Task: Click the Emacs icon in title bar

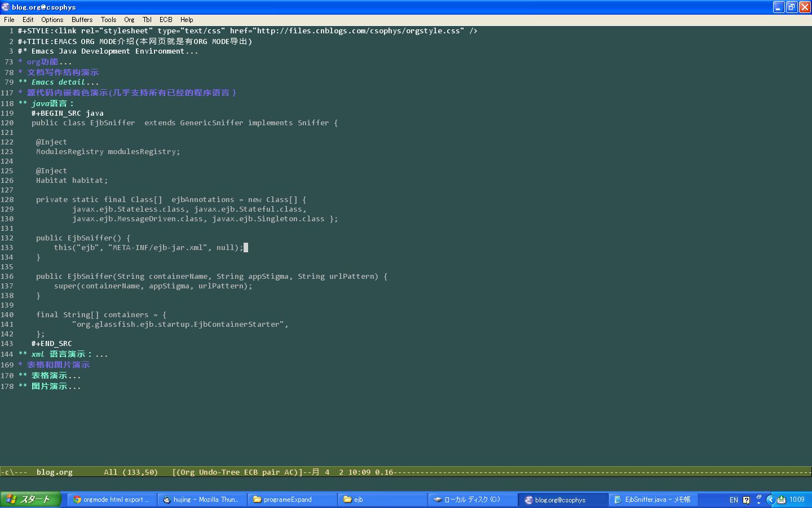Action: coord(6,7)
